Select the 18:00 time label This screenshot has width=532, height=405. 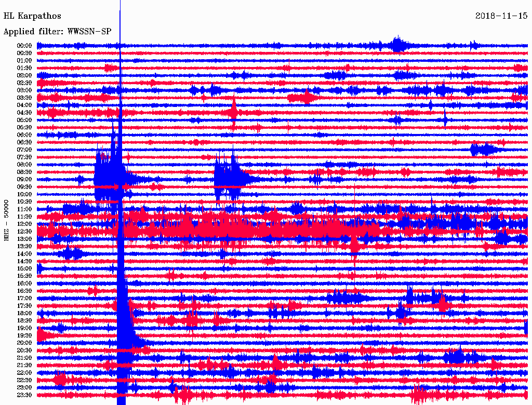pyautogui.click(x=24, y=313)
